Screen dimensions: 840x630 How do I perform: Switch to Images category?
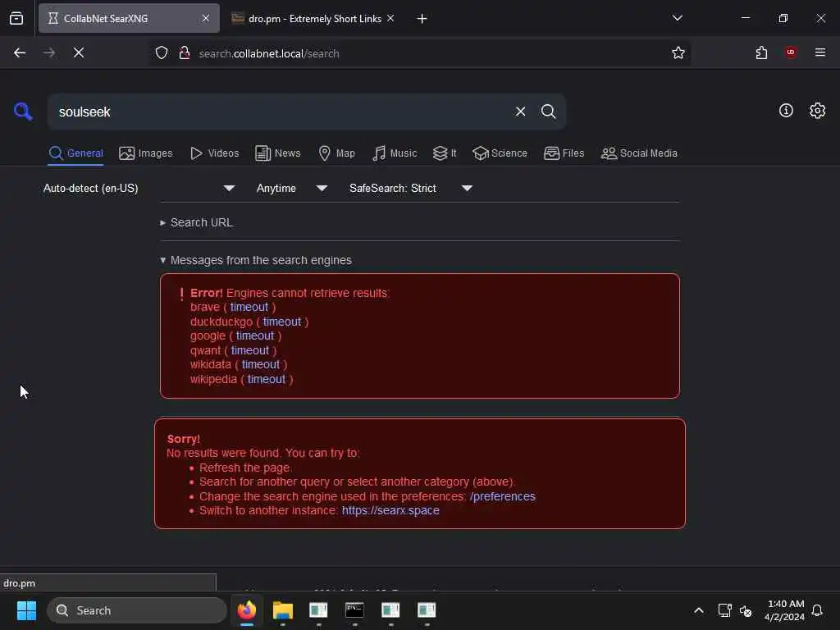[146, 153]
